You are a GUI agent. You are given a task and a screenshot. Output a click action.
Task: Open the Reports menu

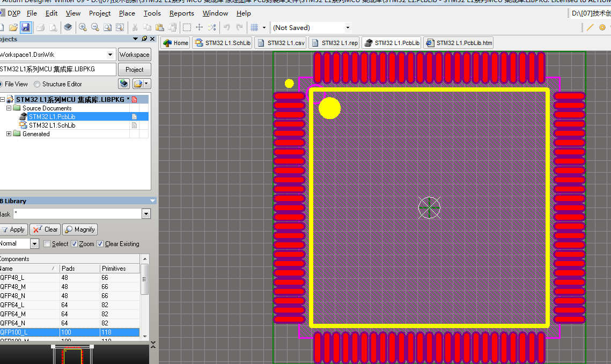(182, 13)
